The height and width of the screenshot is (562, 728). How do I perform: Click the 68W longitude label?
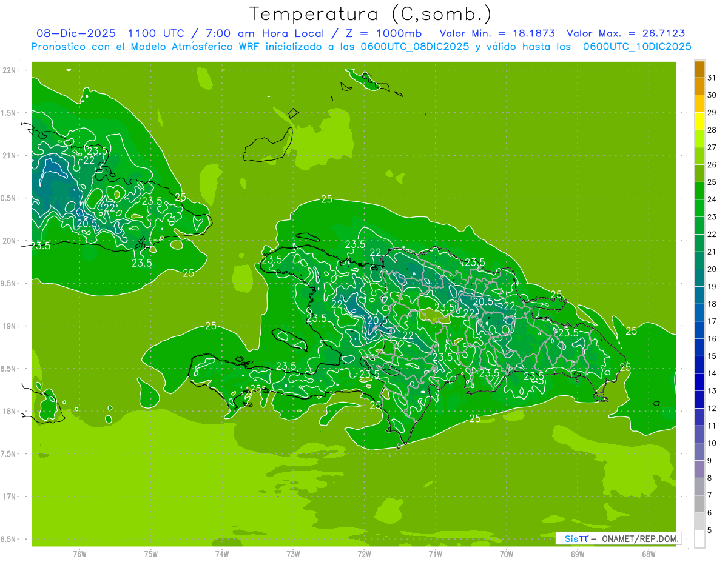(649, 554)
